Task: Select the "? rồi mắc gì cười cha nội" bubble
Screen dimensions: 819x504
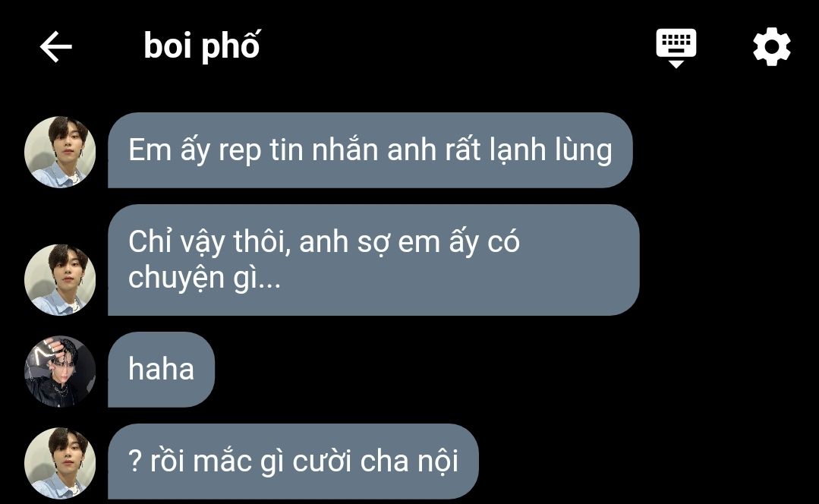Action: click(x=293, y=461)
